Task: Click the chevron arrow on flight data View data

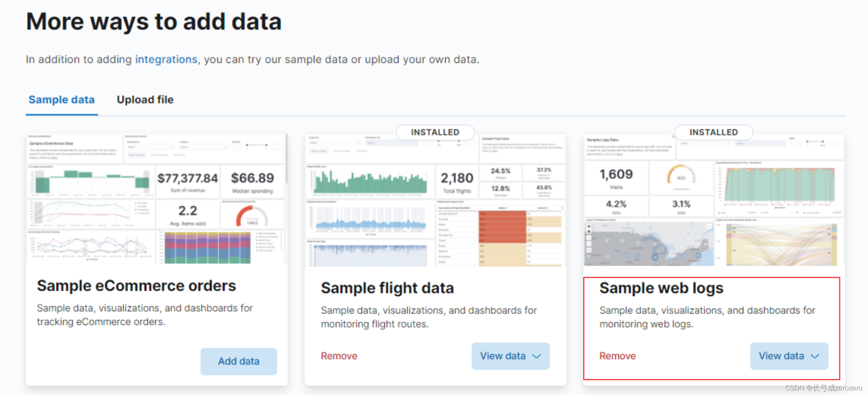Action: click(x=536, y=356)
